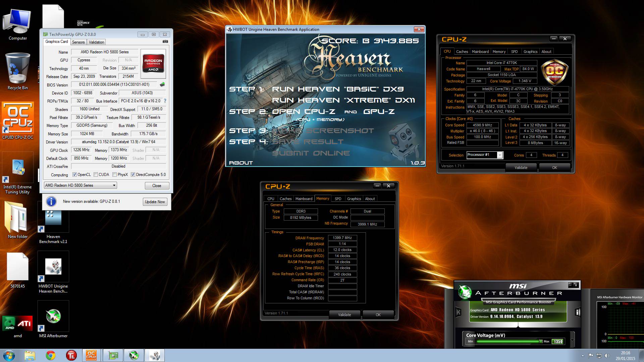Image resolution: width=644 pixels, height=362 pixels.
Task: Open the network icon in the system tray
Action: pyautogui.click(x=599, y=356)
